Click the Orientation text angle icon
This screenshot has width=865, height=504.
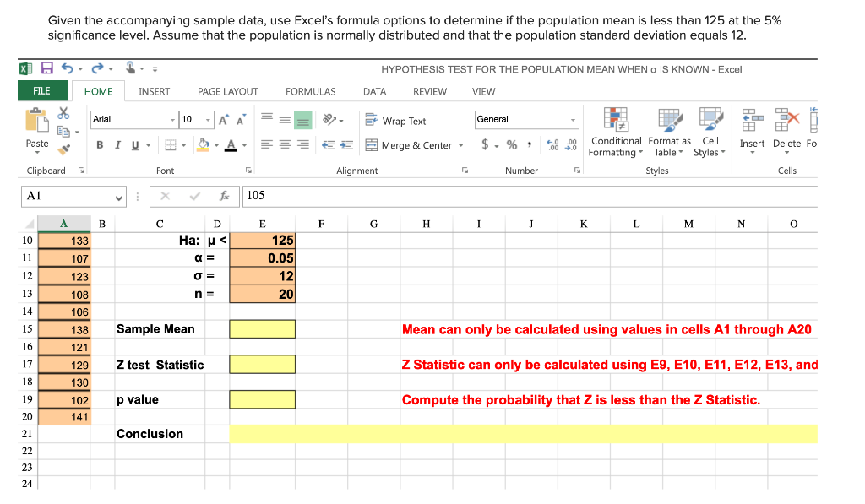[x=330, y=119]
